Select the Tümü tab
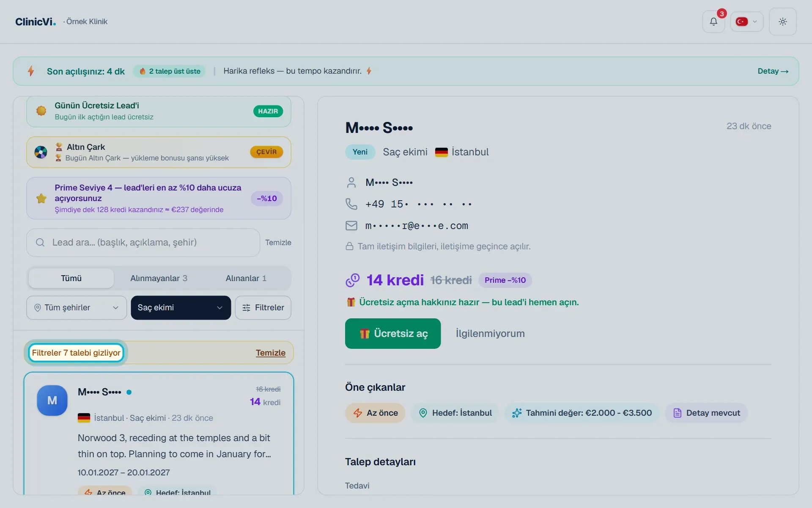 71,278
